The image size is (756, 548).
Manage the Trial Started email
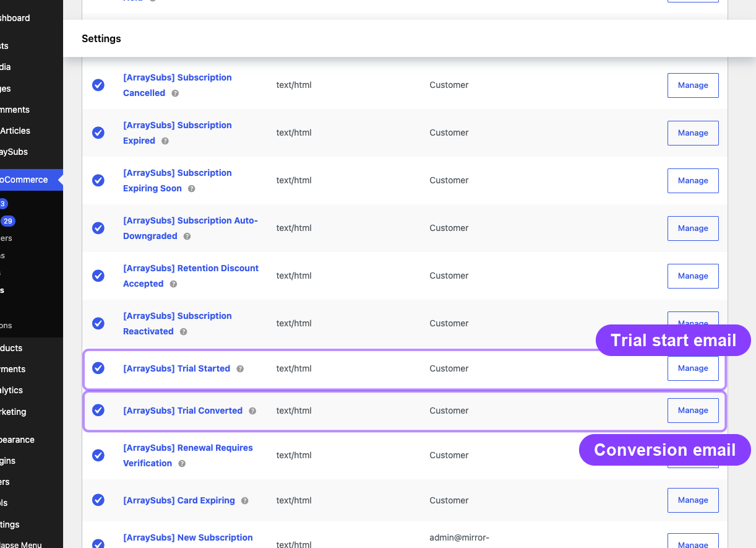click(x=693, y=368)
